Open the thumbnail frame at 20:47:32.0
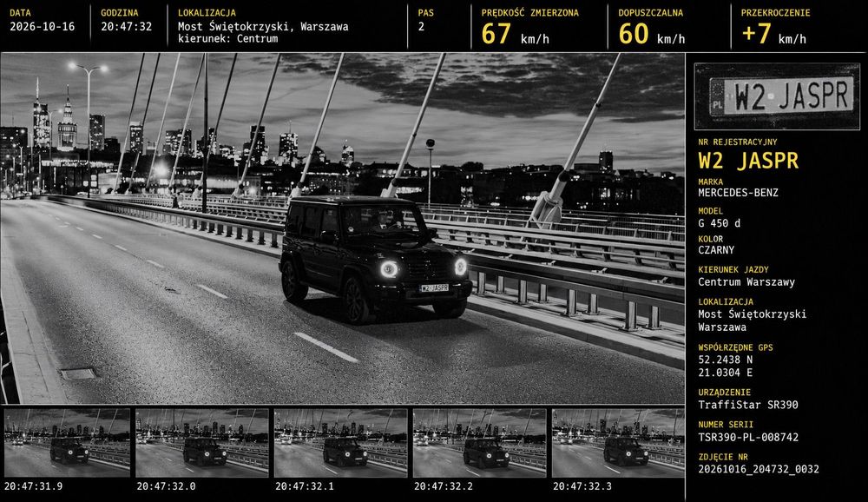This screenshot has height=502, width=868. (202, 443)
